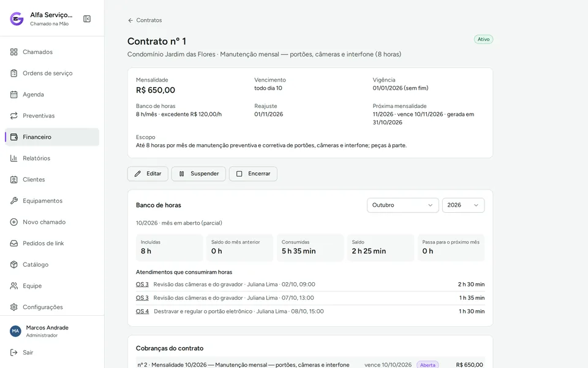Open the Agenda menu item
This screenshot has width=588, height=368.
click(x=52, y=94)
